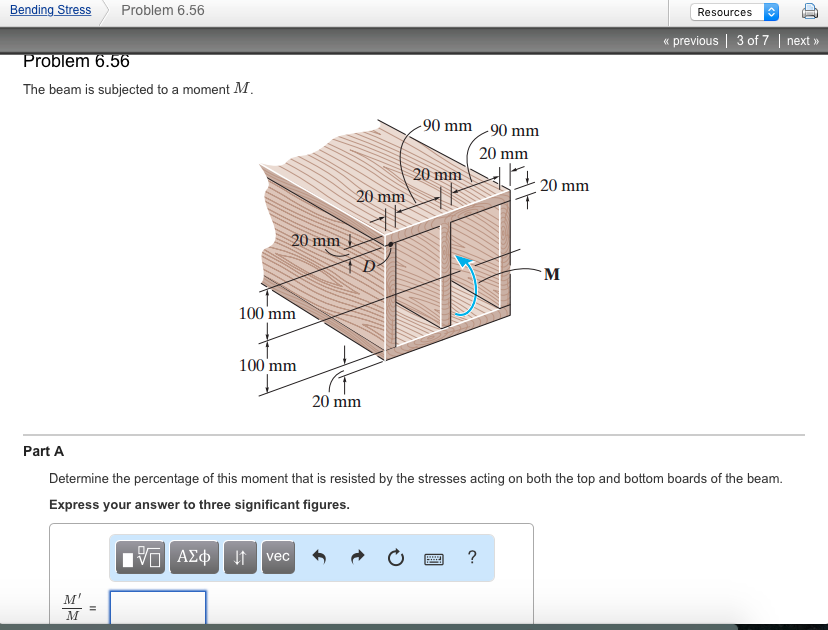The height and width of the screenshot is (630, 828).
Task: Insert vector notation with vec button
Action: (x=278, y=557)
